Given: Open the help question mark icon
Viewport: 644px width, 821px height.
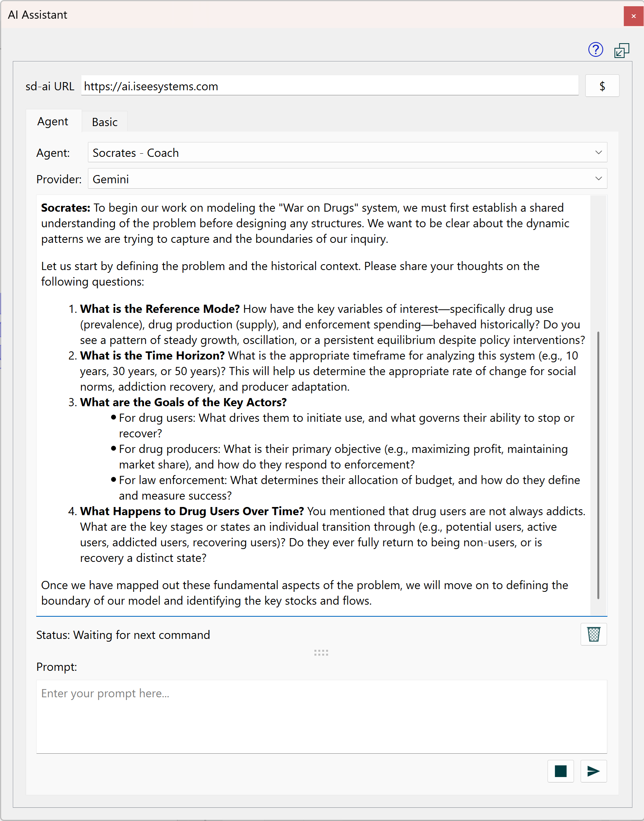Looking at the screenshot, I should coord(595,50).
